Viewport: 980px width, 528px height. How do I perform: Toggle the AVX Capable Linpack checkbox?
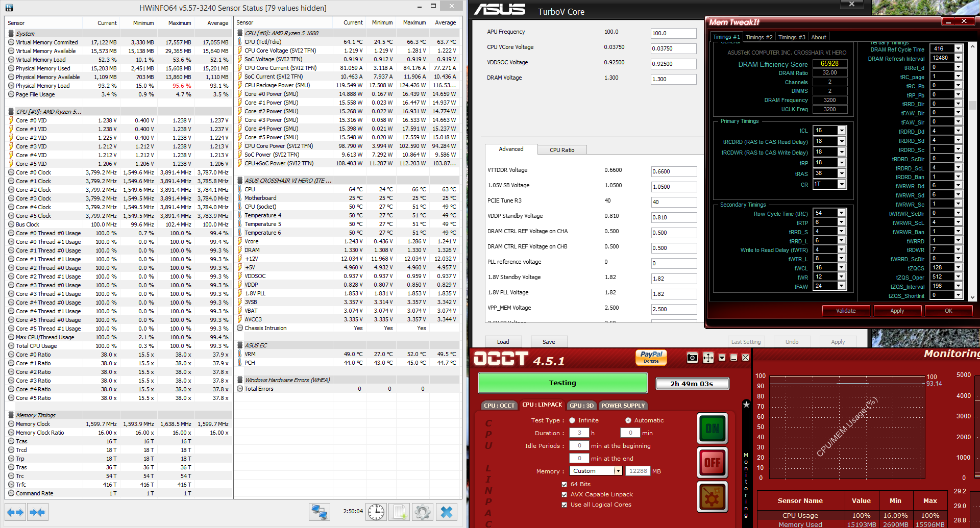(x=564, y=495)
